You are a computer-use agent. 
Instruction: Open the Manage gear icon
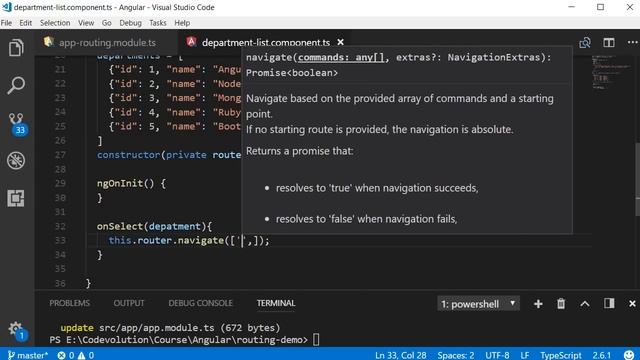click(17, 330)
